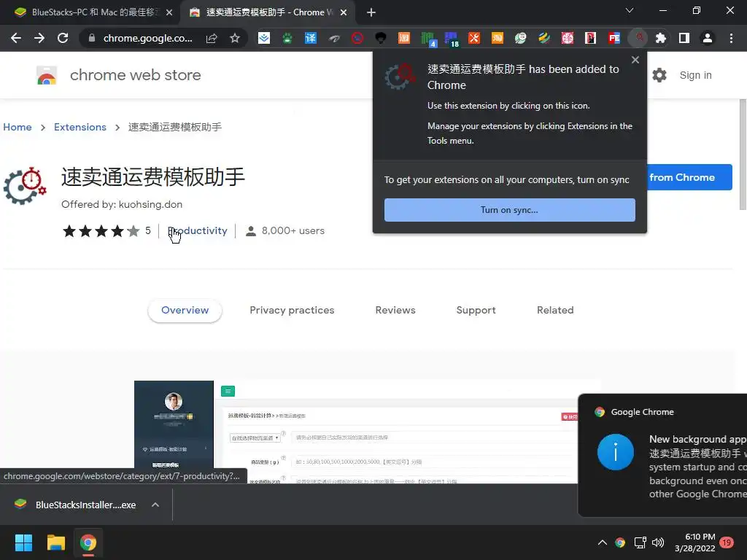Open the Windows Start menu
Viewport: 747px width, 560px height.
(23, 542)
